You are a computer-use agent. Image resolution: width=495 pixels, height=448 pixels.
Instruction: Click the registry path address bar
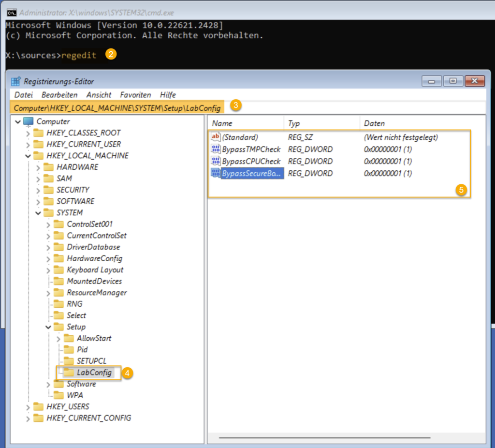point(117,108)
